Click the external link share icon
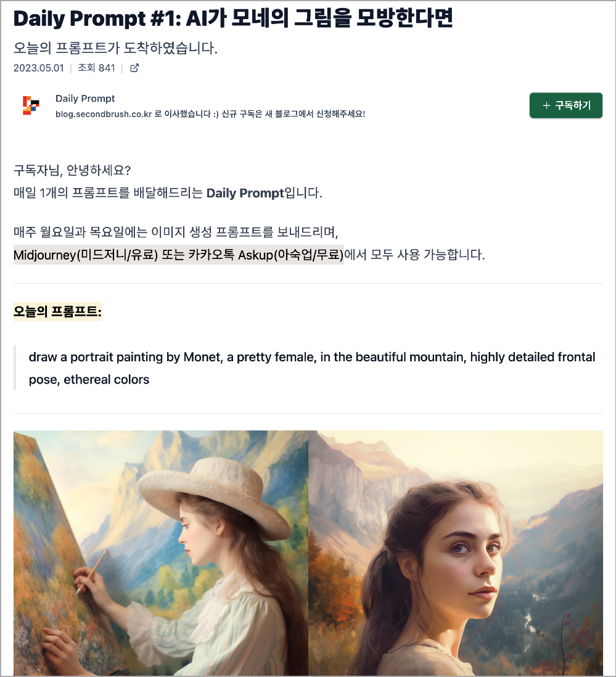Image resolution: width=616 pixels, height=677 pixels. click(x=134, y=68)
